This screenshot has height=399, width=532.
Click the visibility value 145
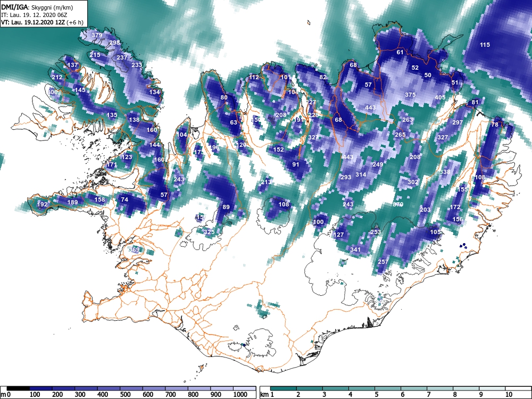(80, 90)
